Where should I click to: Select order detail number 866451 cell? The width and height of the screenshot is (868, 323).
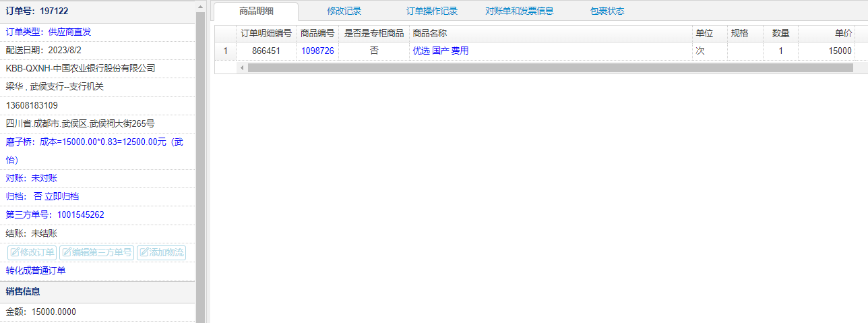click(x=266, y=51)
